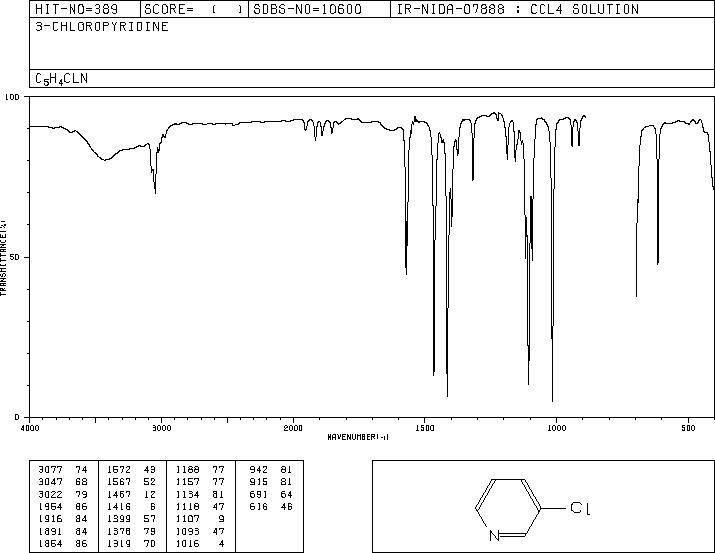Click the 1567 peak entry in the table
715x553 pixels.
pos(131,482)
